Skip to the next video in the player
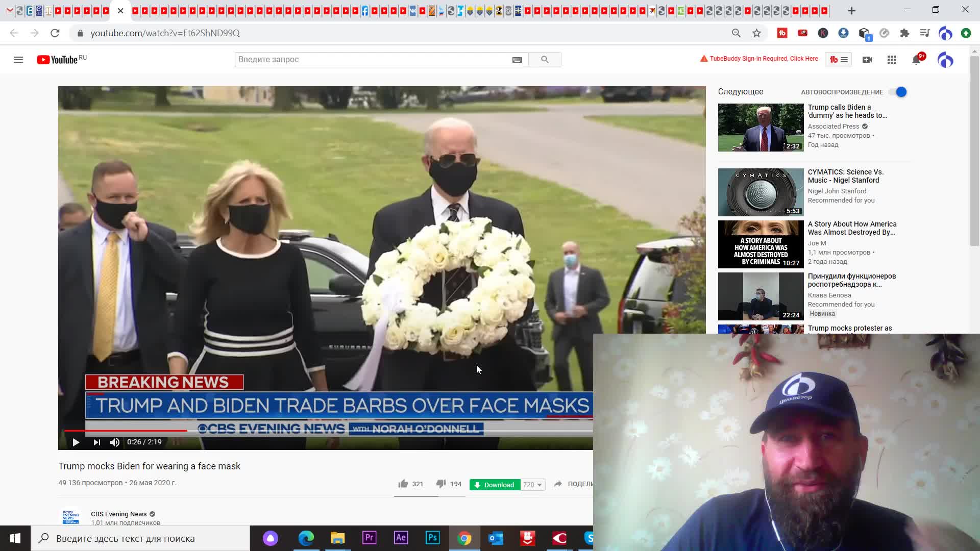Screen dimensions: 980x551 (x=96, y=442)
